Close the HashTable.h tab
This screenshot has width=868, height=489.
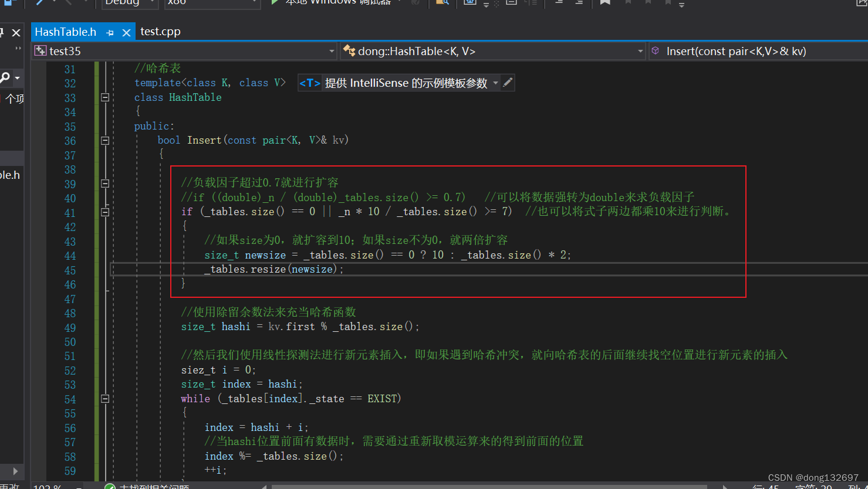click(126, 33)
